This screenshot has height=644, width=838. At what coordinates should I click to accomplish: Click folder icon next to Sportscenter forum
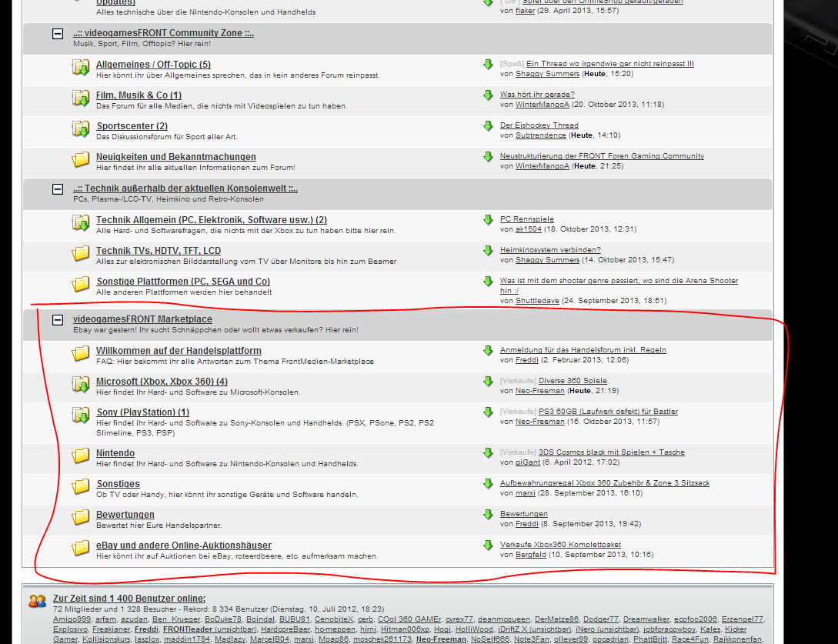[x=81, y=129]
